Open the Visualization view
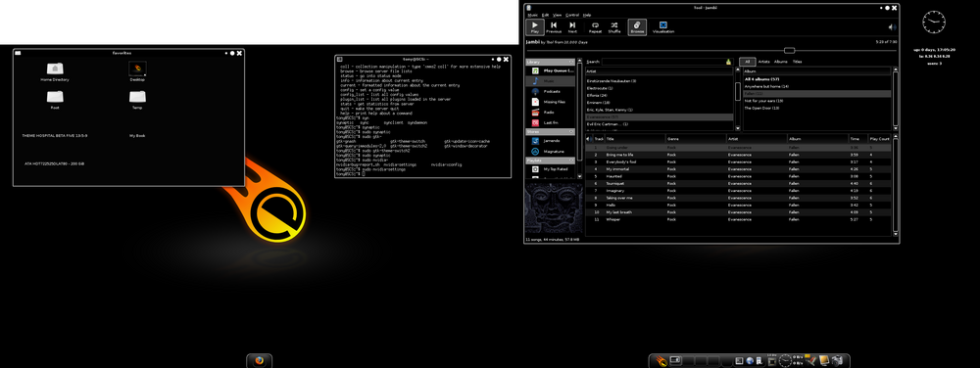Screen dimensions: 980x368 [x=663, y=26]
